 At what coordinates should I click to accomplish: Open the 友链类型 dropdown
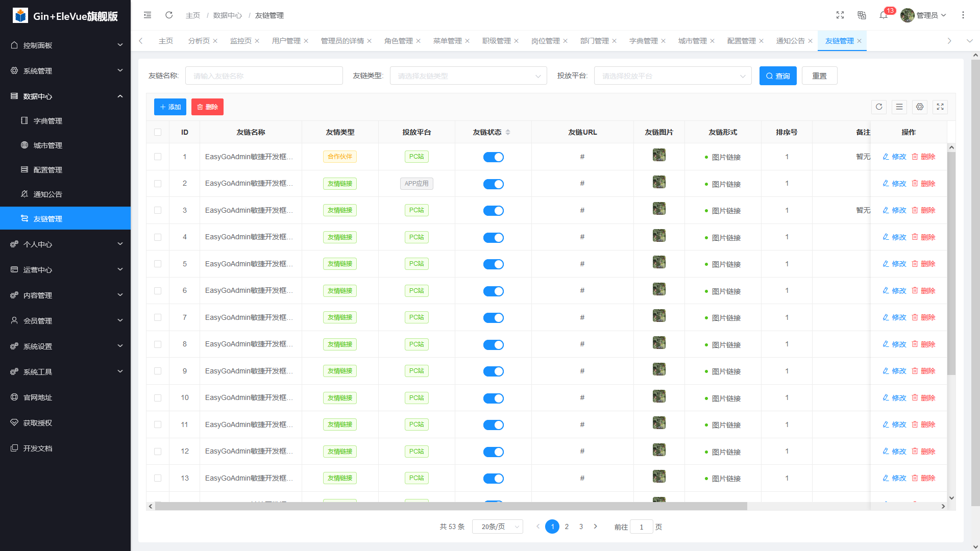coord(468,76)
